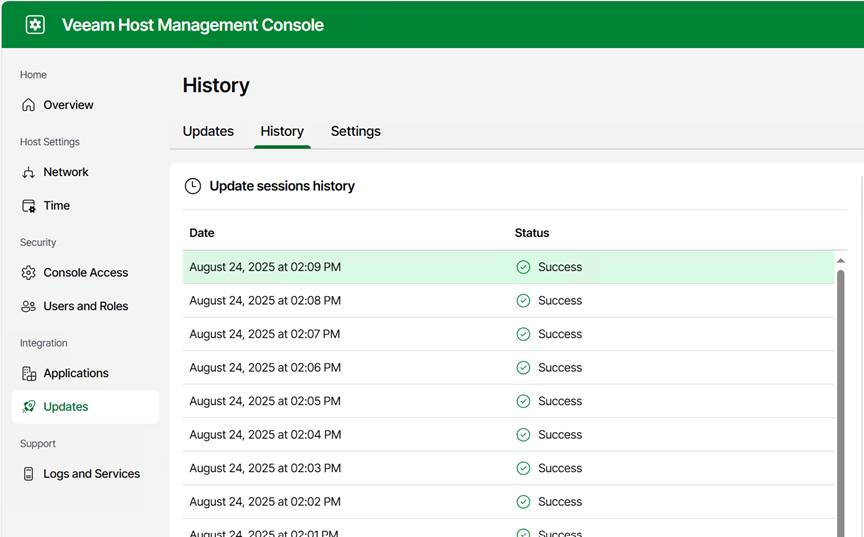Click the success checkmark for 02:07 PM

pos(523,334)
